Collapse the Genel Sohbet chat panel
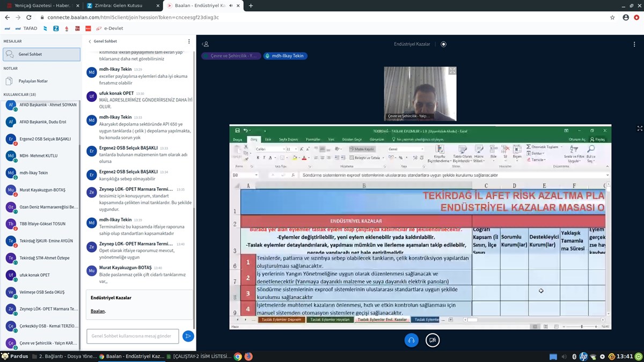 (103, 41)
